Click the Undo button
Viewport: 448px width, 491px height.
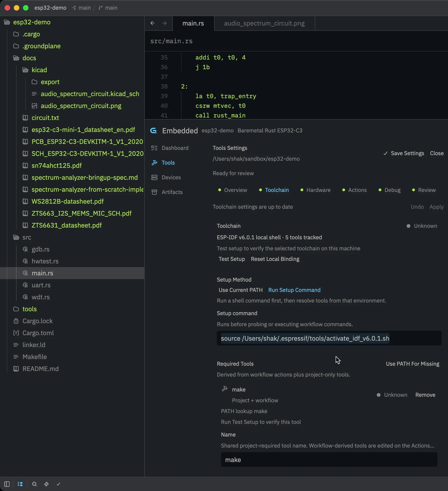[x=417, y=207]
